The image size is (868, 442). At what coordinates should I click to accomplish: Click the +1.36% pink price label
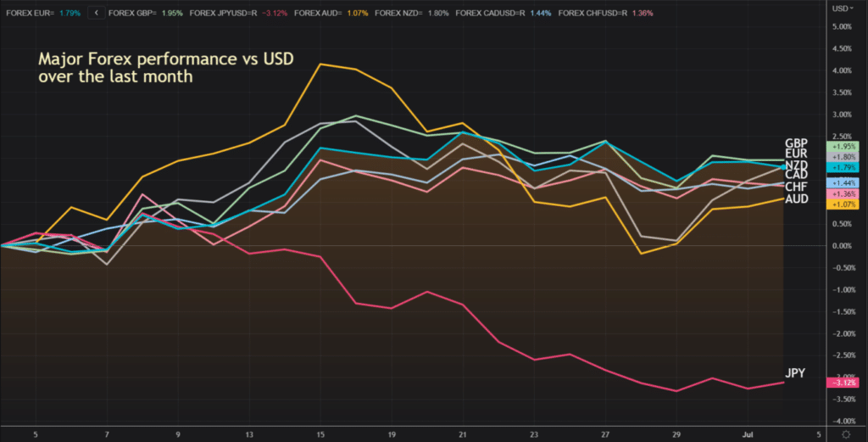point(843,194)
